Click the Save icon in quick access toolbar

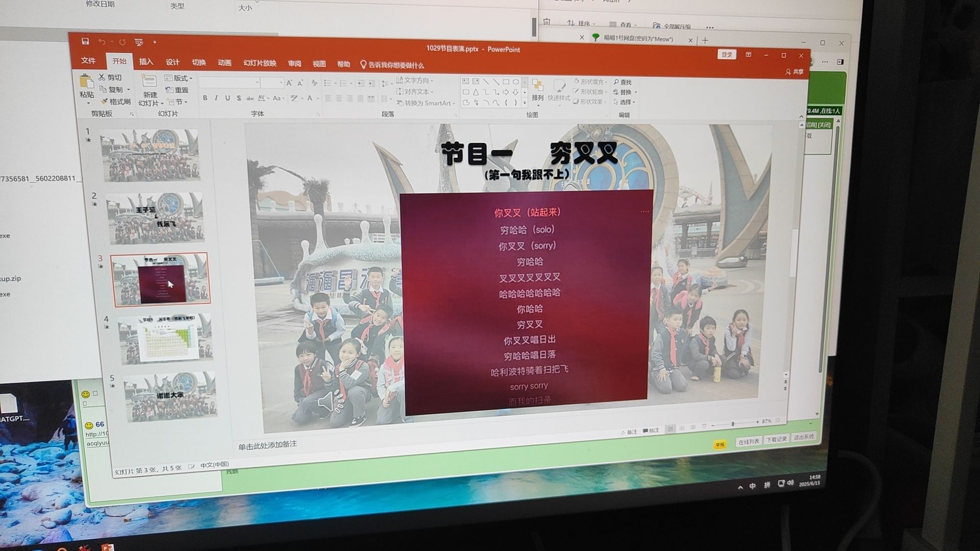pyautogui.click(x=85, y=41)
